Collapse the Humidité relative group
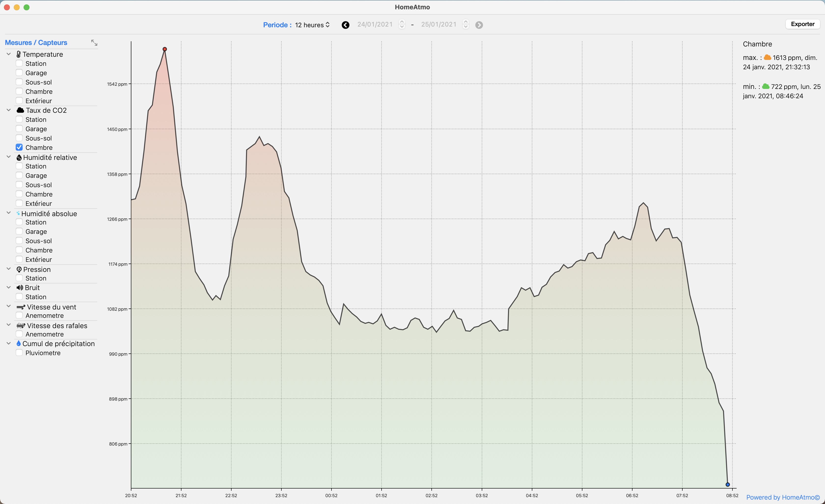Image resolution: width=825 pixels, height=504 pixels. 9,157
